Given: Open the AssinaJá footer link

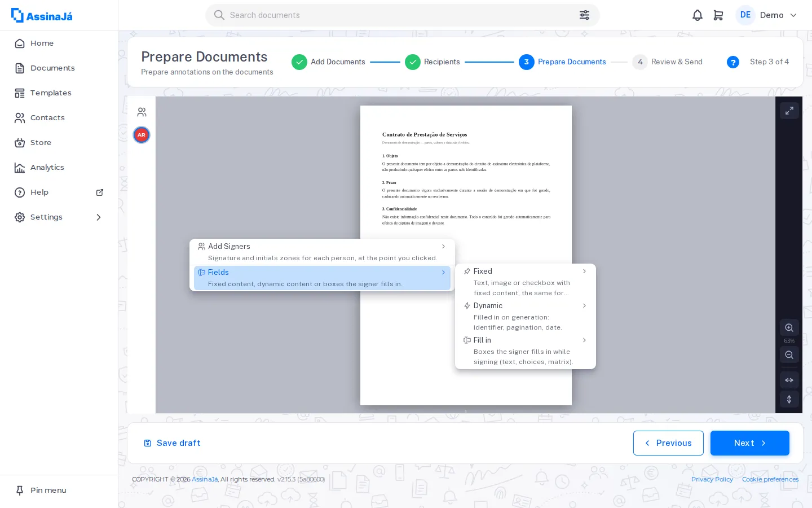Looking at the screenshot, I should 205,479.
